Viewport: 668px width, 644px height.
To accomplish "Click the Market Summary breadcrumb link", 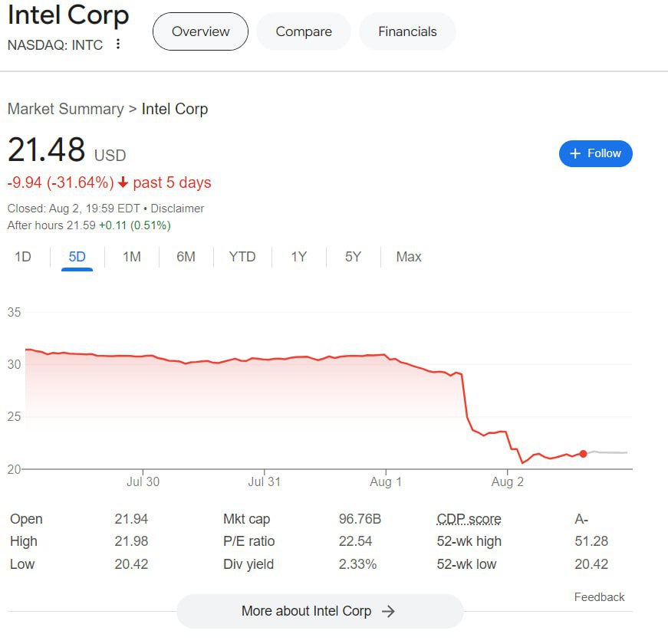I will tap(65, 109).
